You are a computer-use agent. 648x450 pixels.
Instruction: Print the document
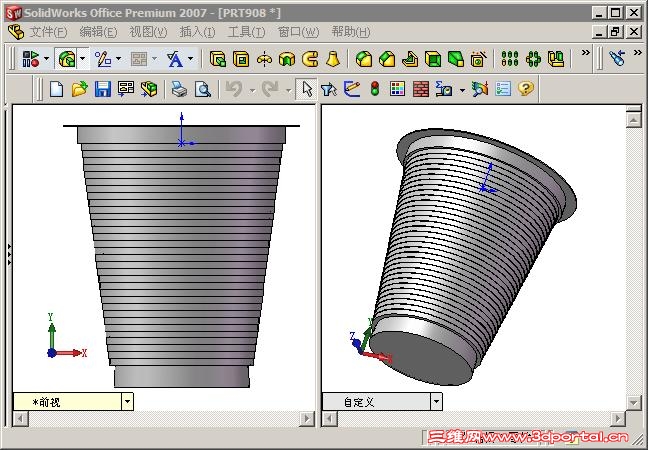[179, 89]
